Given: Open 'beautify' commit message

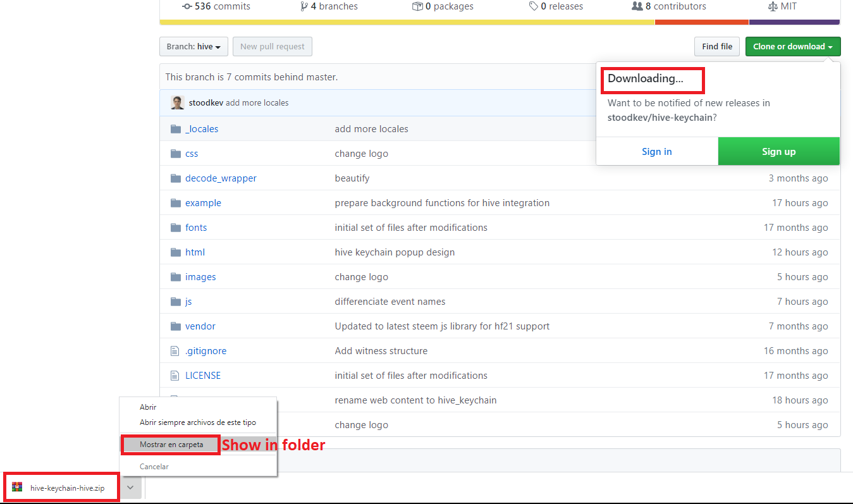Looking at the screenshot, I should pyautogui.click(x=352, y=178).
